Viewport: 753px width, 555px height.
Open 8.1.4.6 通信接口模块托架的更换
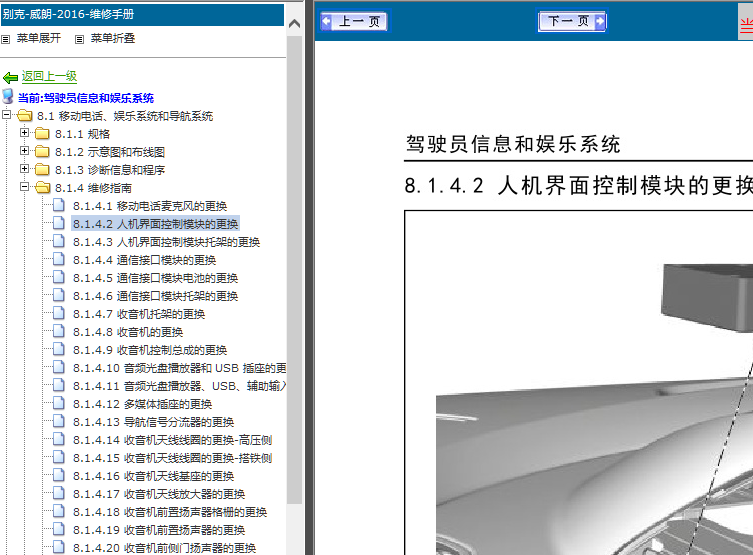point(156,296)
